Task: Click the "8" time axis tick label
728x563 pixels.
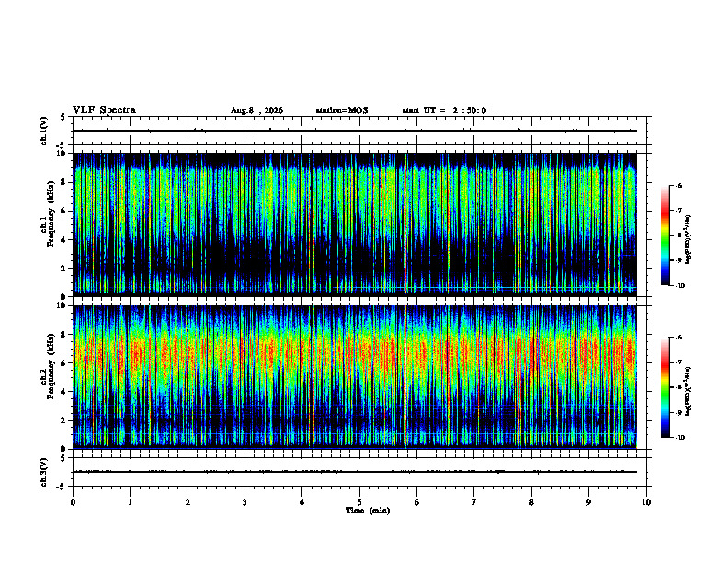Action: (531, 502)
